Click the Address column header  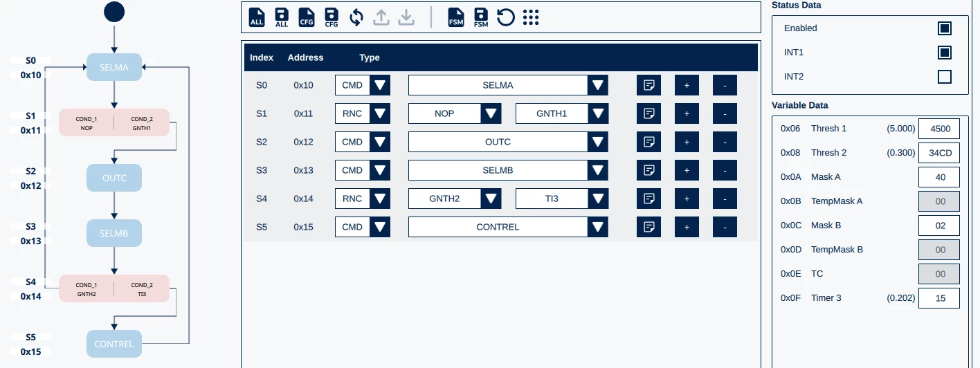(305, 57)
